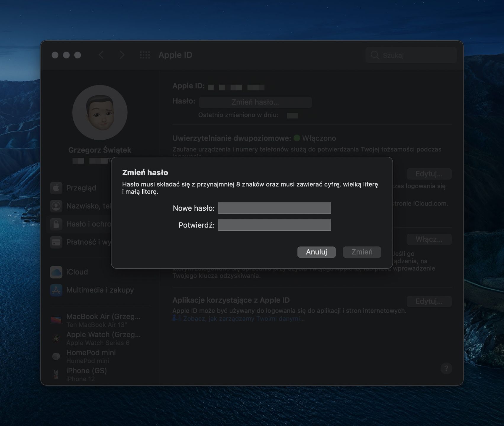This screenshot has height=426, width=504.
Task: Click the Apple ID window title
Action: tap(175, 55)
